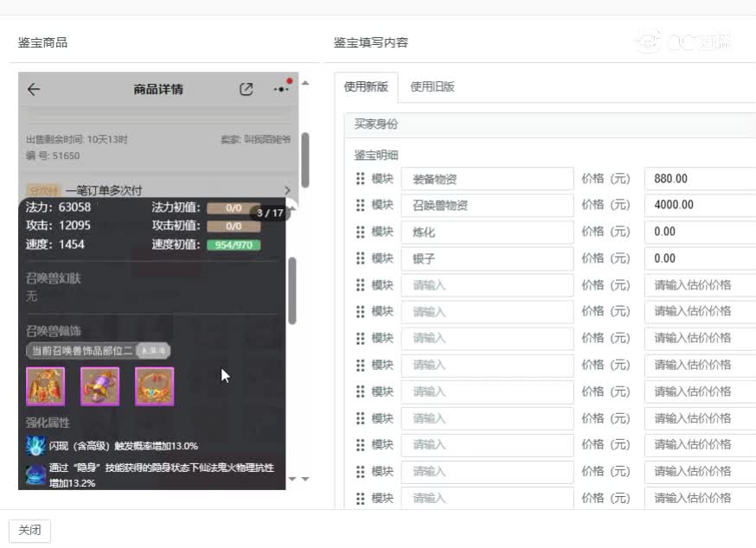Select the third 召唤兽佩饰 ornament thumbnail
The image size is (756, 548).
coord(153,386)
